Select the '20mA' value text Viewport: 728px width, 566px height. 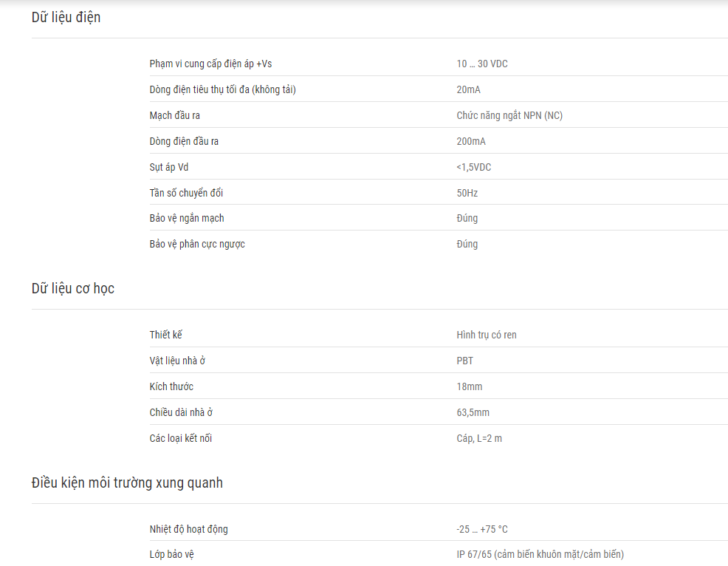468,89
